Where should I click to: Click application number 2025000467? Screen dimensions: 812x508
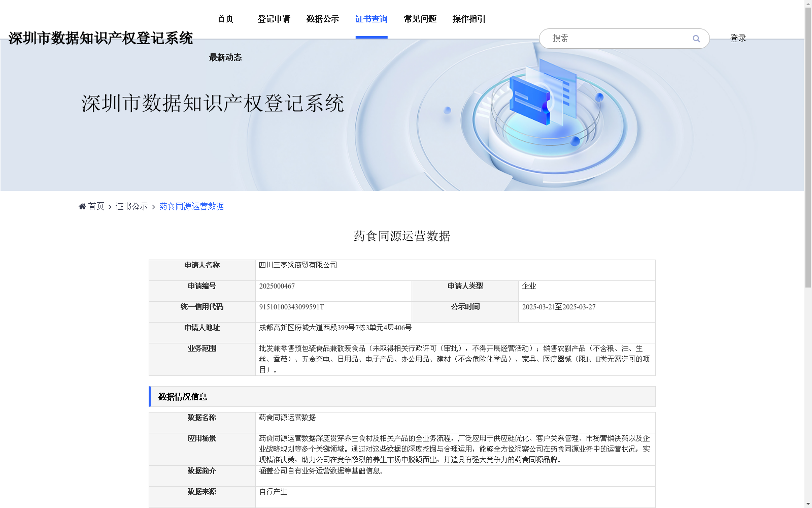[x=277, y=286]
